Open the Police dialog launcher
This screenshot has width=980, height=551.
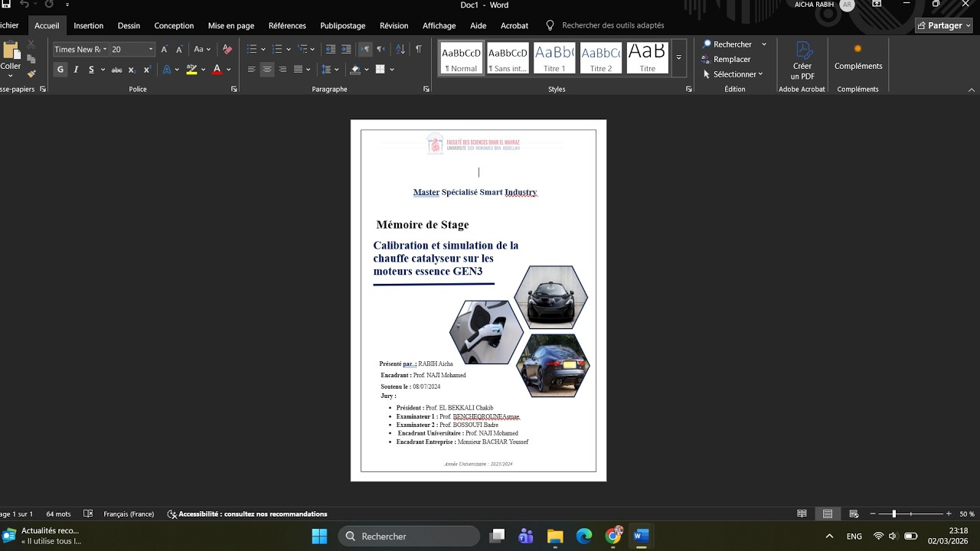[x=234, y=90]
